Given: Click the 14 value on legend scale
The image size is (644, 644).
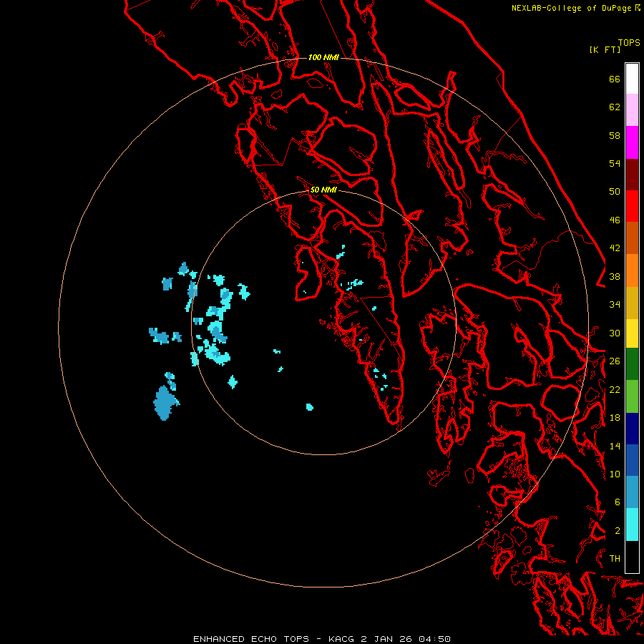Looking at the screenshot, I should [615, 446].
